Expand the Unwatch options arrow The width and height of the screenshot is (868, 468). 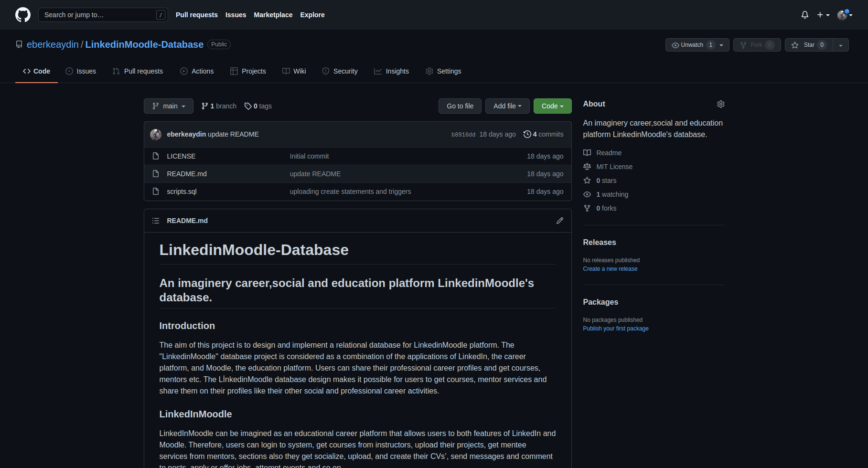[721, 45]
